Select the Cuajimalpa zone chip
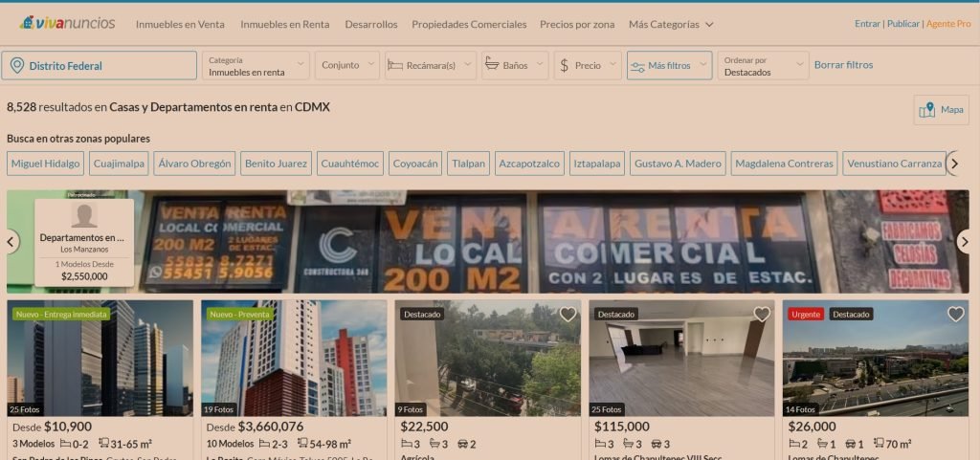This screenshot has height=460, width=980. [119, 164]
